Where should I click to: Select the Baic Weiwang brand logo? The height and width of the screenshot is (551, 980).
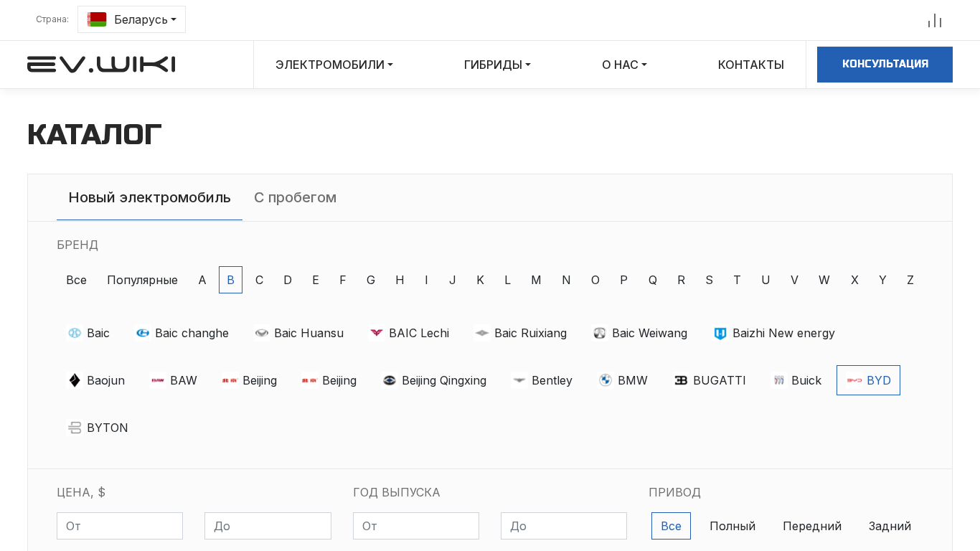point(600,333)
